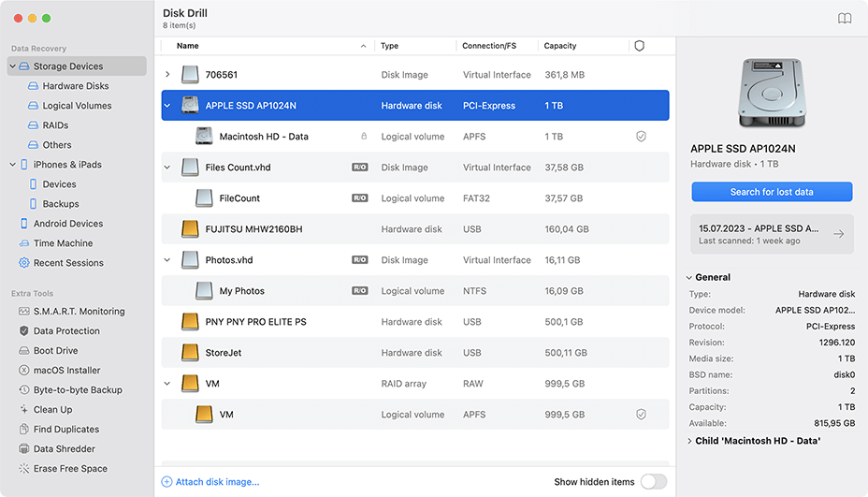868x497 pixels.
Task: Open the 15.07.2023 recent scan session
Action: pyautogui.click(x=772, y=234)
